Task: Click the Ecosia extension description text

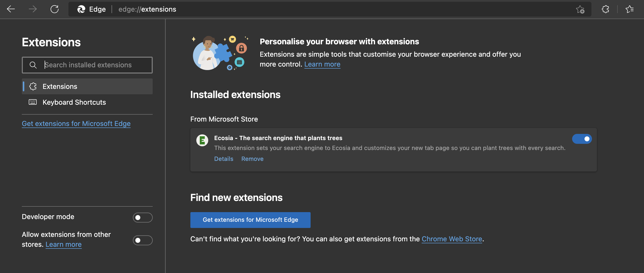Action: pyautogui.click(x=390, y=148)
